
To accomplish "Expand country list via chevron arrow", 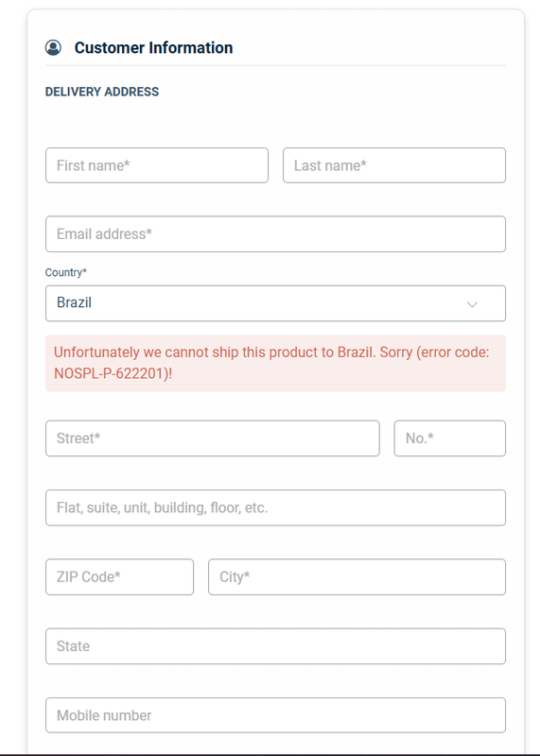I will [472, 304].
